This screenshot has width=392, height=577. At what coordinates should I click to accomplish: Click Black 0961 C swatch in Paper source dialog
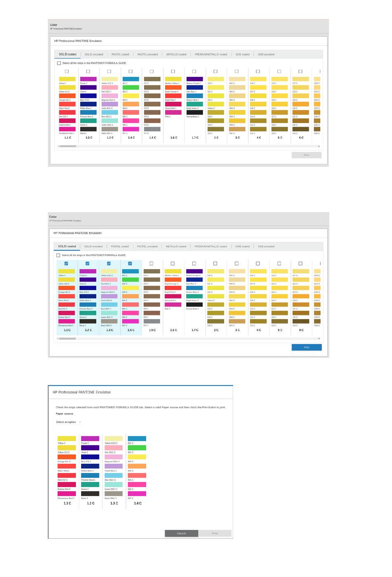point(113,494)
